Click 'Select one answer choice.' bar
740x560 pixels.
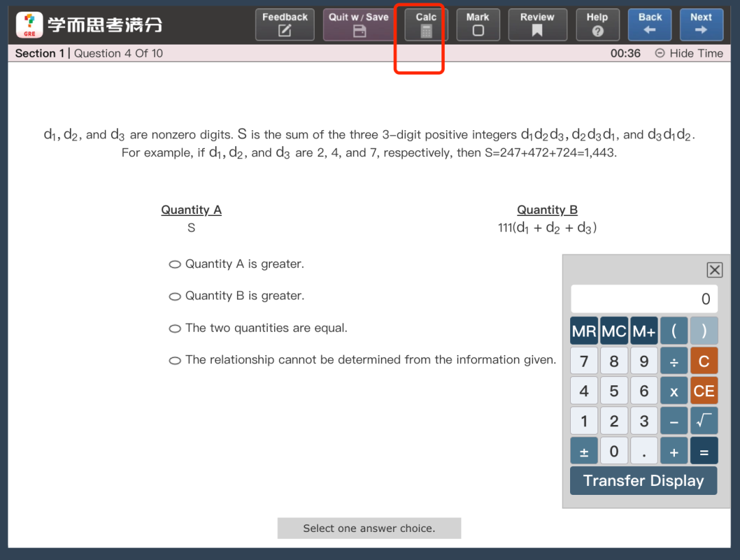[x=369, y=528]
